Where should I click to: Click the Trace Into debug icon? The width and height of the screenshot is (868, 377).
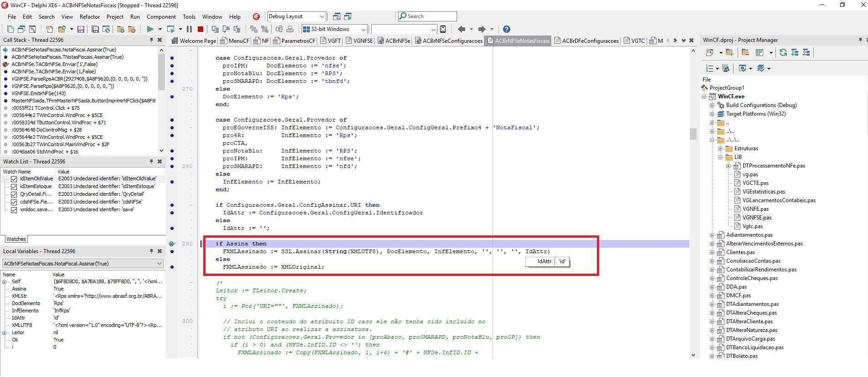(x=215, y=29)
